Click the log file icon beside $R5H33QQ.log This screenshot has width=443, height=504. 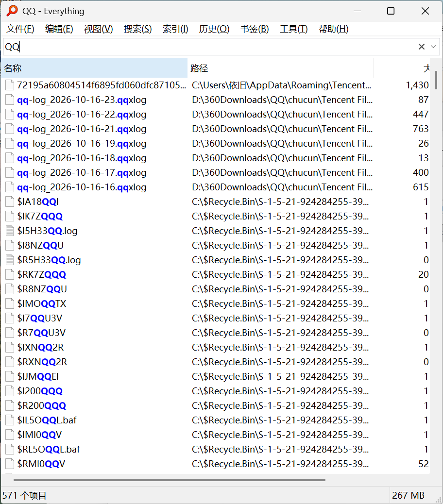pos(10,260)
